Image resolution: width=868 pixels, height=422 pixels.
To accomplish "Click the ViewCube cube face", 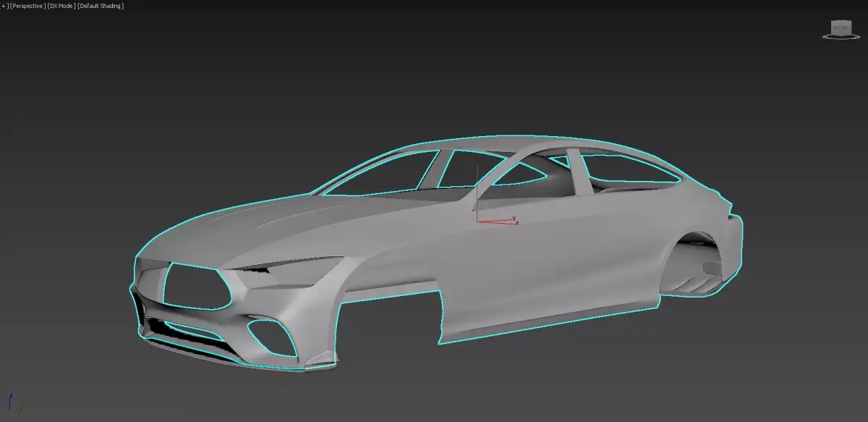I will point(841,28).
